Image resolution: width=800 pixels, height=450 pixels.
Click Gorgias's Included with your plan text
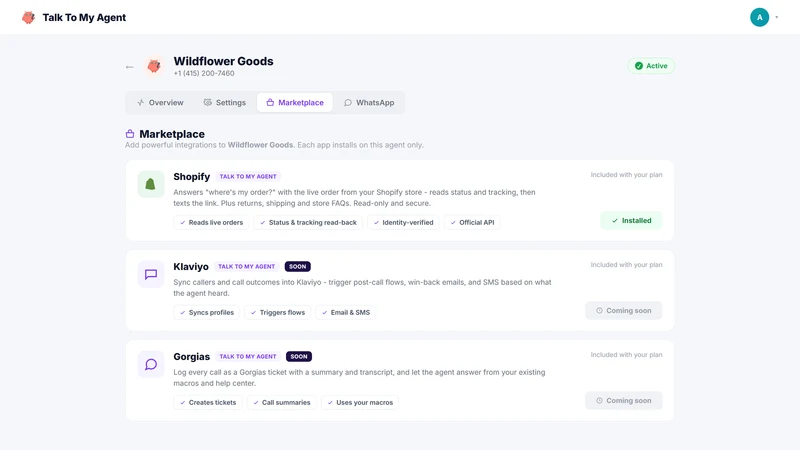[x=627, y=355]
